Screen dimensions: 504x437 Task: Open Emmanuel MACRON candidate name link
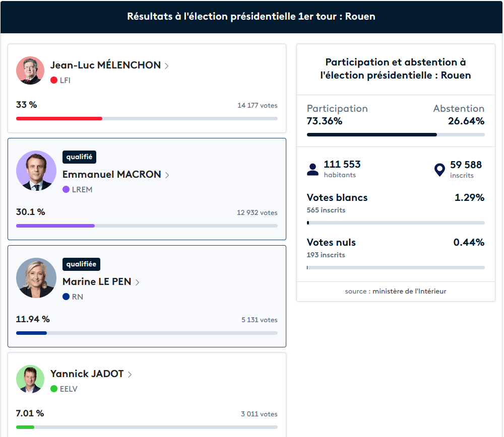point(111,175)
